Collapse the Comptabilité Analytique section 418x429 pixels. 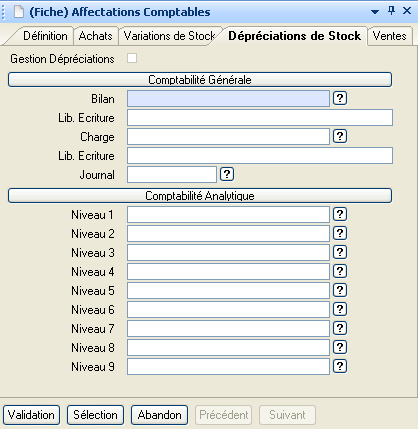(x=200, y=196)
